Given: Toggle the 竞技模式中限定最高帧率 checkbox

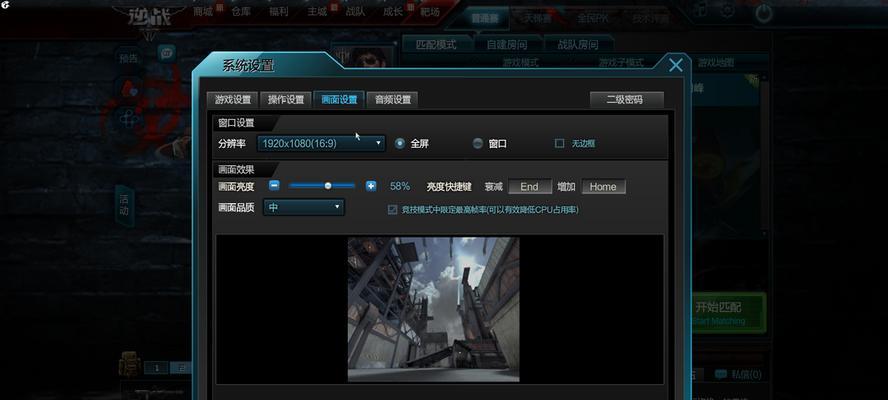Looking at the screenshot, I should (x=392, y=210).
